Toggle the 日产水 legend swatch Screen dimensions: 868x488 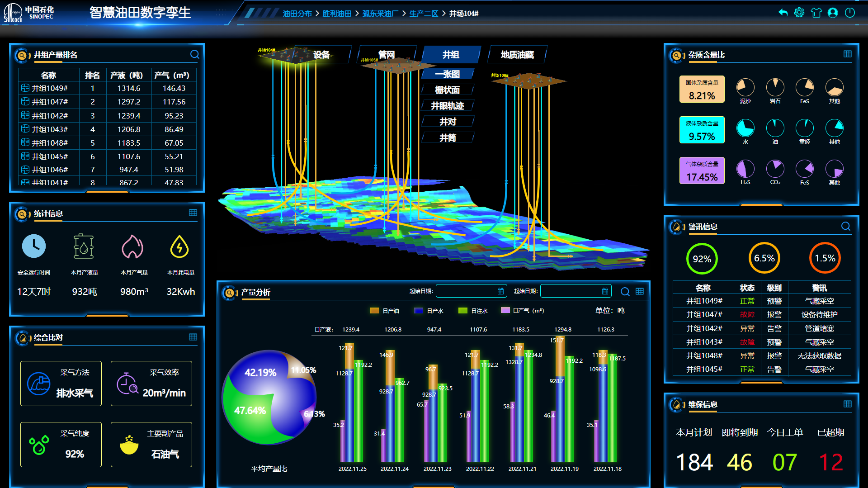418,311
